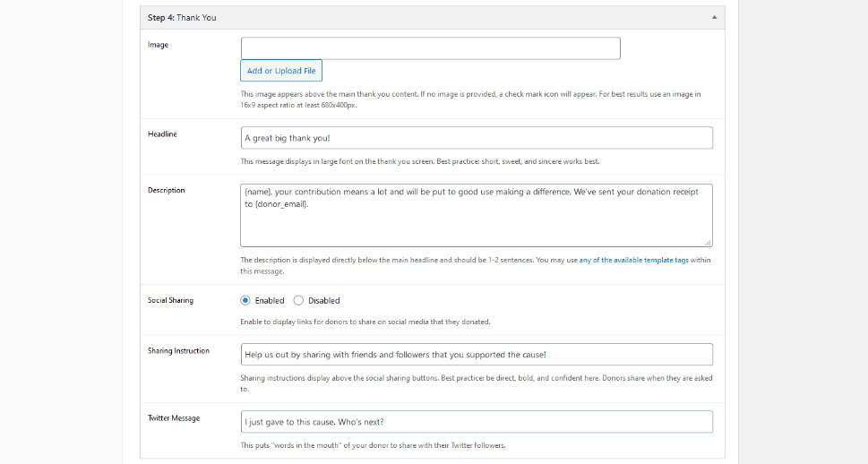The width and height of the screenshot is (868, 464).
Task: Focus the Twitter Message text field
Action: pos(477,422)
